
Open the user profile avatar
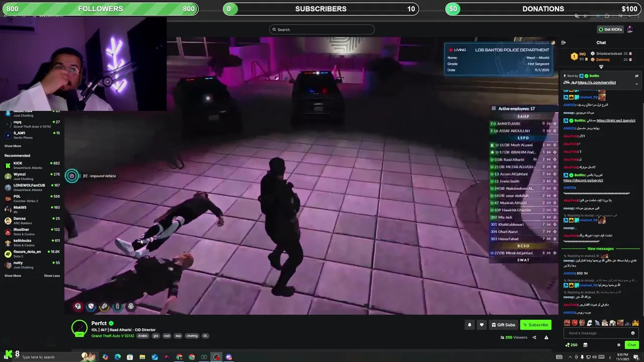point(630,29)
